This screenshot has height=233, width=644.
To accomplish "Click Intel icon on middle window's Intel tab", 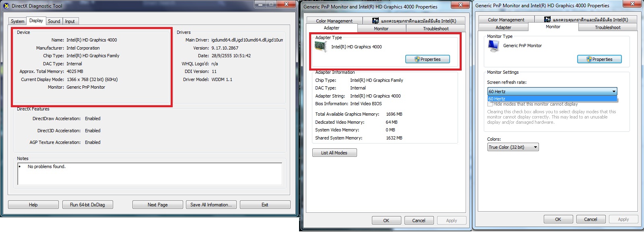I will click(x=376, y=21).
